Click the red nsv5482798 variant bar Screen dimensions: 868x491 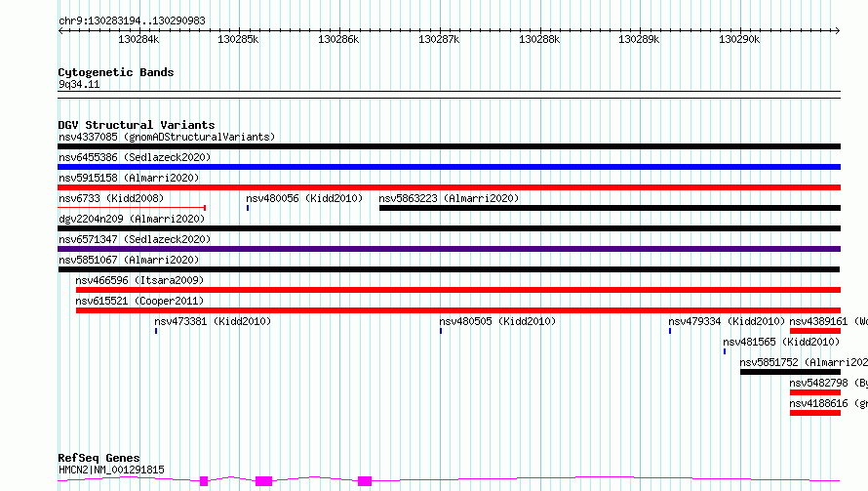(x=815, y=392)
